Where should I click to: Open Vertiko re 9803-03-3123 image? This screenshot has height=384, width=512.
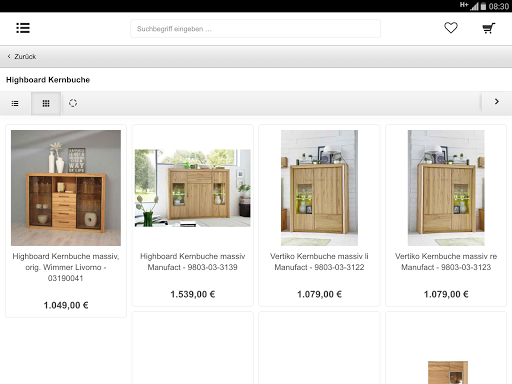[x=446, y=188]
